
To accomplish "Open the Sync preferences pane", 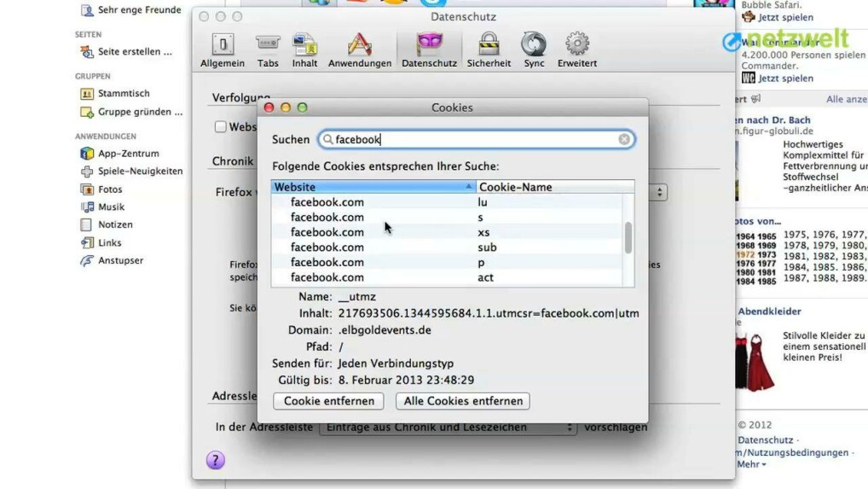I will click(534, 49).
